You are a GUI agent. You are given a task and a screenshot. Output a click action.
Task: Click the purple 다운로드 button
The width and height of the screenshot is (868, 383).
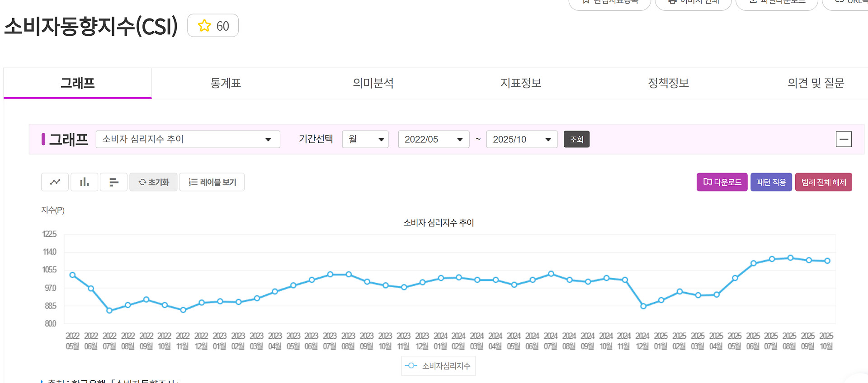(x=722, y=182)
